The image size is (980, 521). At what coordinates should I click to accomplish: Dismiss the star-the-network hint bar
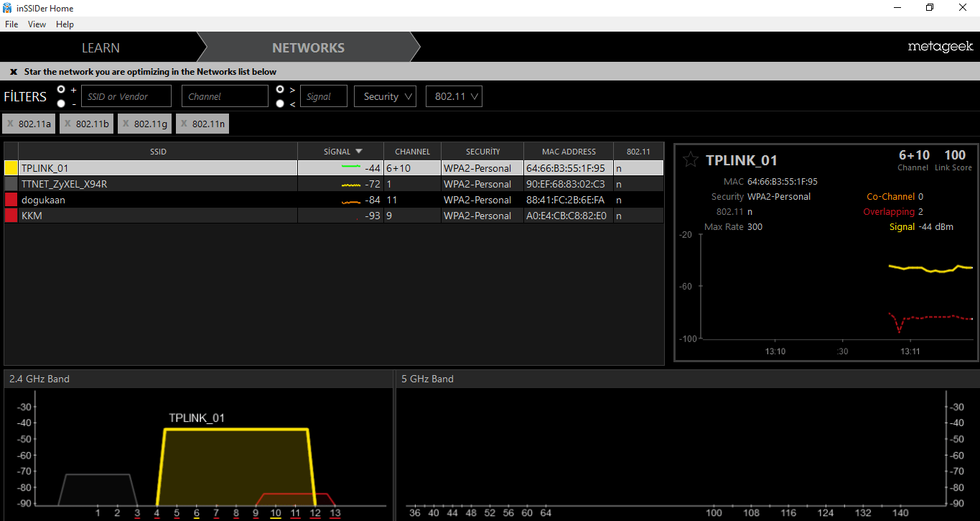14,72
